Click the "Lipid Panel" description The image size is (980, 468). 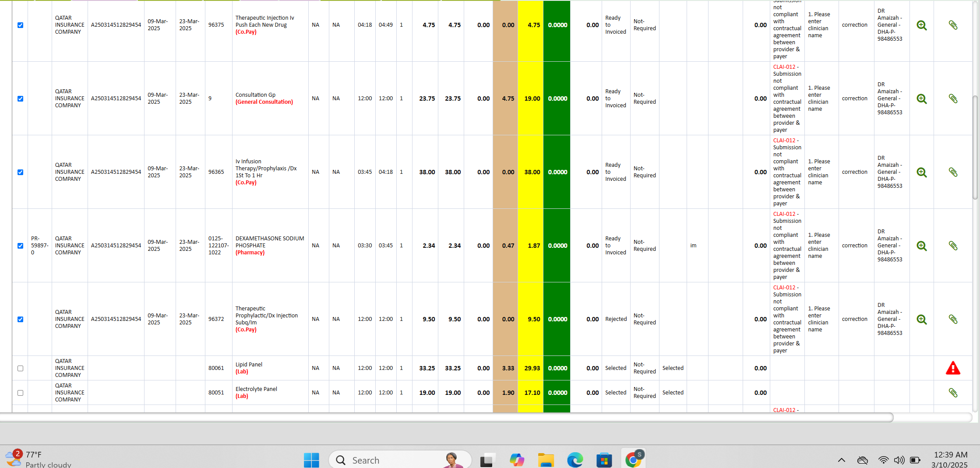click(249, 365)
